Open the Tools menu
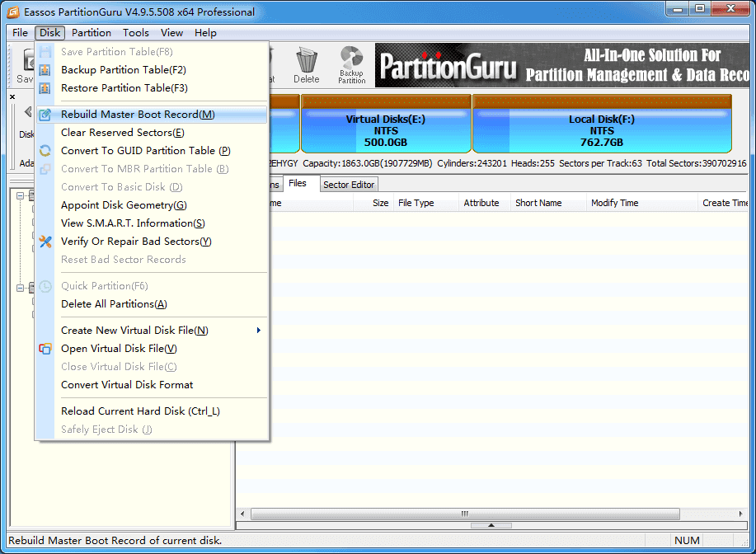 (135, 33)
